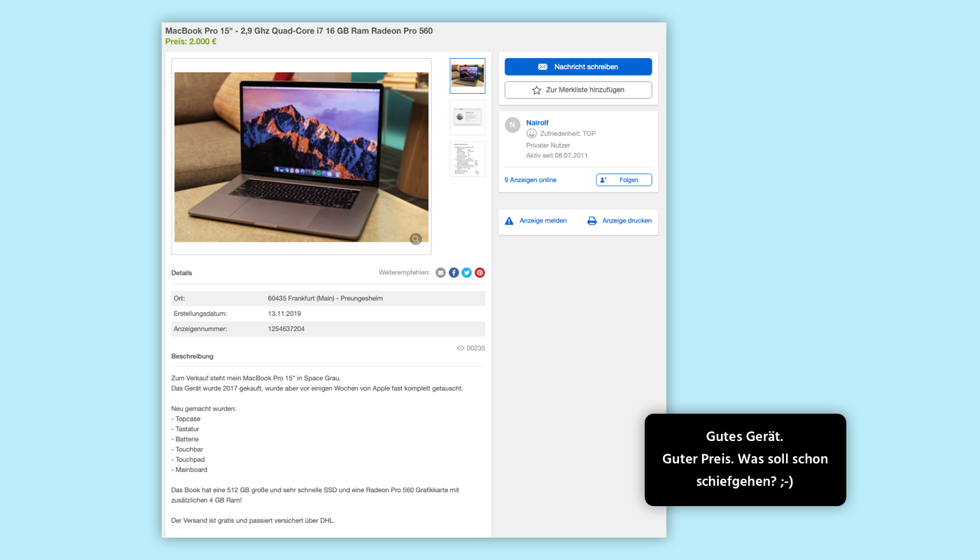
Task: Click the smiley satisfaction icon
Action: pyautogui.click(x=532, y=134)
